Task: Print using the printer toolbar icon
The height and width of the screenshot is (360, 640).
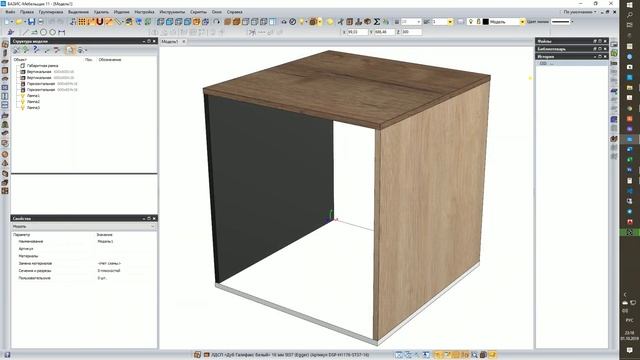Action: point(41,22)
